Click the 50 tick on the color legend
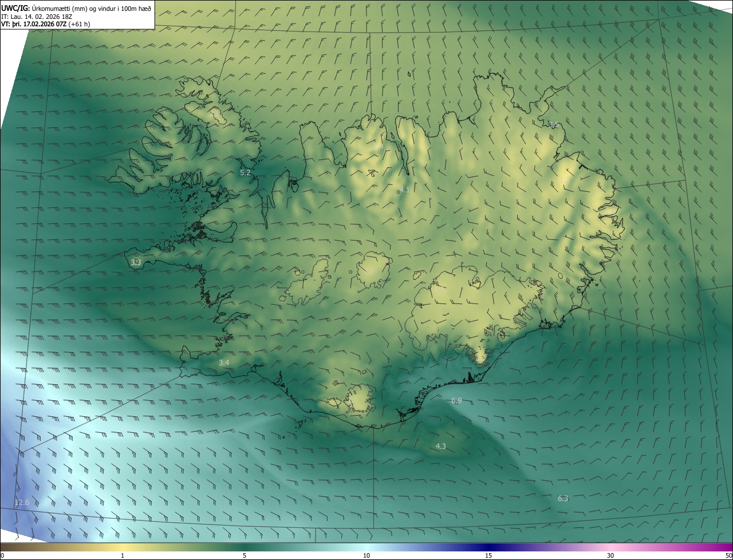The width and height of the screenshot is (733, 560). 728,556
